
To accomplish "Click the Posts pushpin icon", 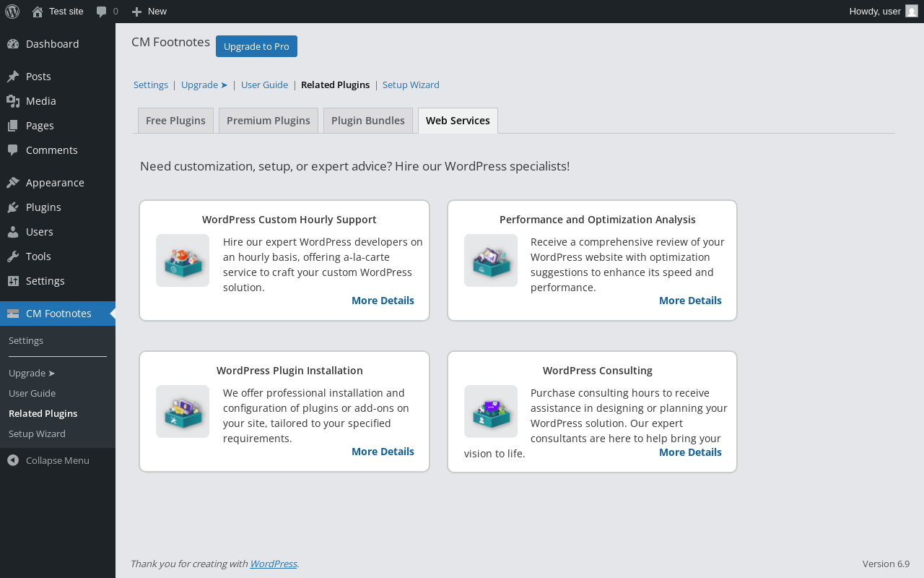I will click(13, 77).
